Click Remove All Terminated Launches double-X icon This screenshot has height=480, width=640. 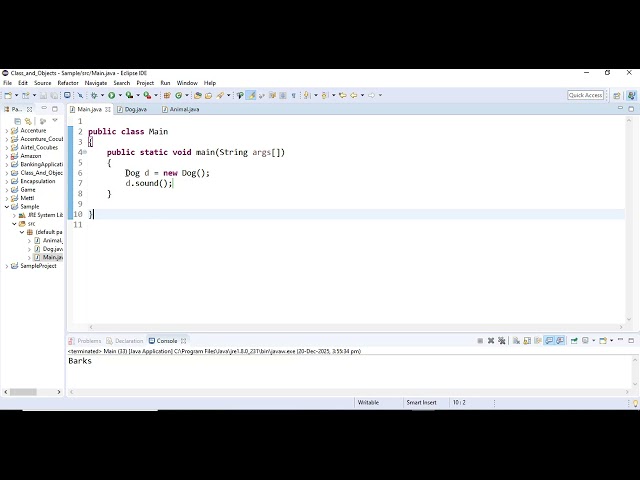click(x=502, y=341)
